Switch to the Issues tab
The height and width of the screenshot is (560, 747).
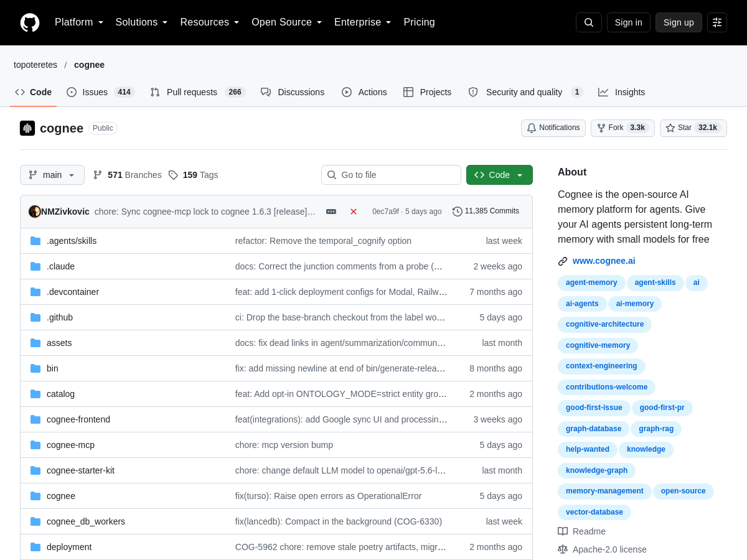pos(100,92)
